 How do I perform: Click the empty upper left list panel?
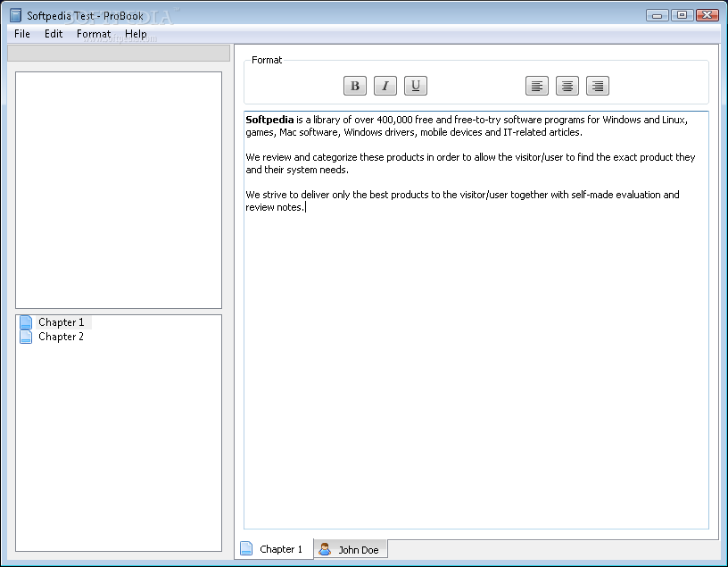tap(119, 190)
